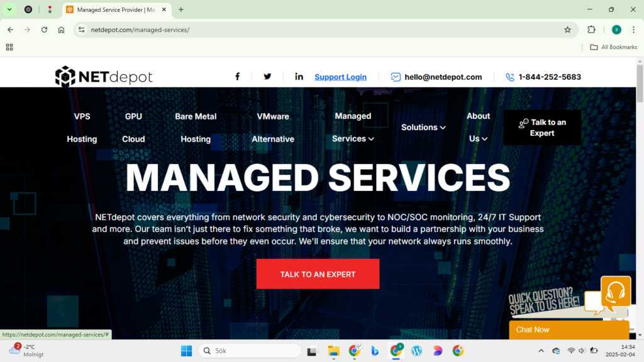This screenshot has width=644, height=362.
Task: Open All Bookmarks folder
Action: pyautogui.click(x=614, y=47)
